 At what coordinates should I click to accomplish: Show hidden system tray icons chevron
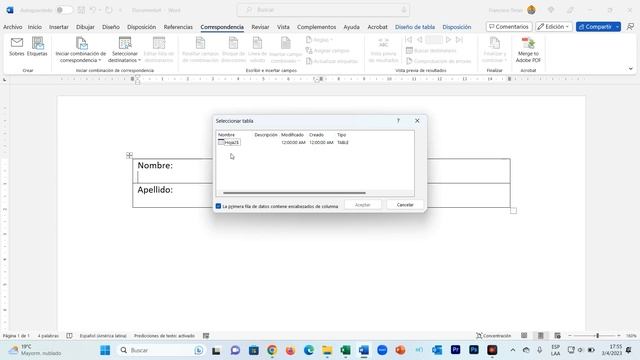click(513, 350)
